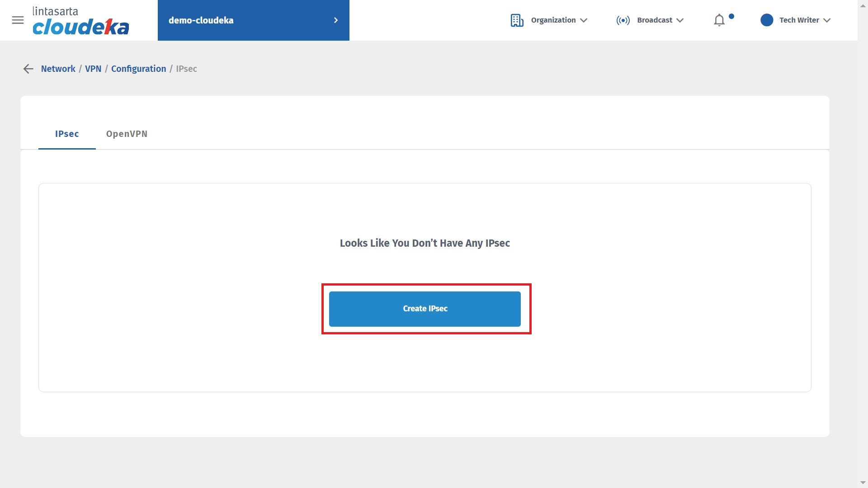Switch to the OpenVPN tab

point(127,134)
